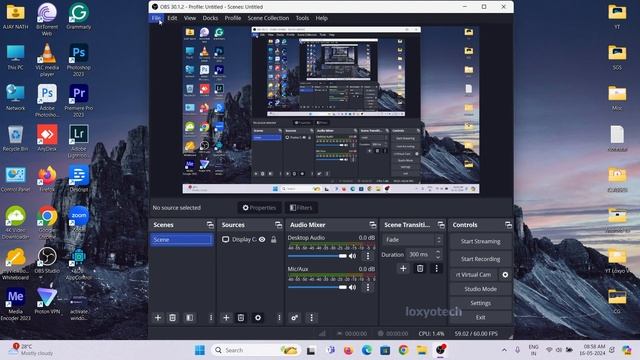Image resolution: width=640 pixels, height=360 pixels.
Task: Float the Sources dock panel
Action: click(278, 225)
